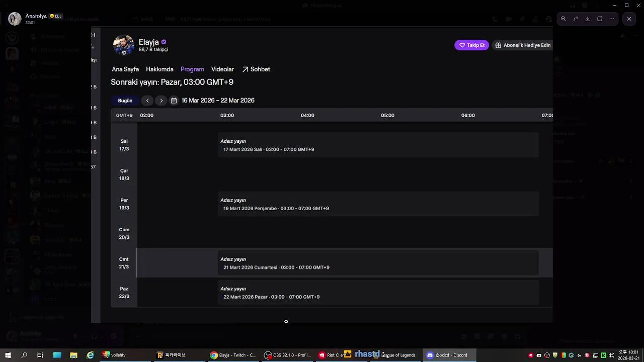Launch Internet Explorer from the taskbar
This screenshot has height=362, width=644.
(90, 355)
